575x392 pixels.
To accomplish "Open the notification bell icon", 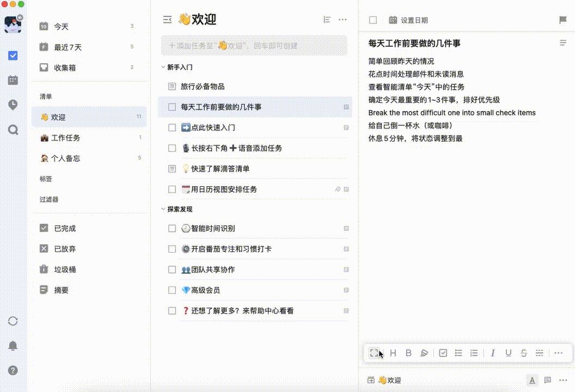I will point(13,346).
